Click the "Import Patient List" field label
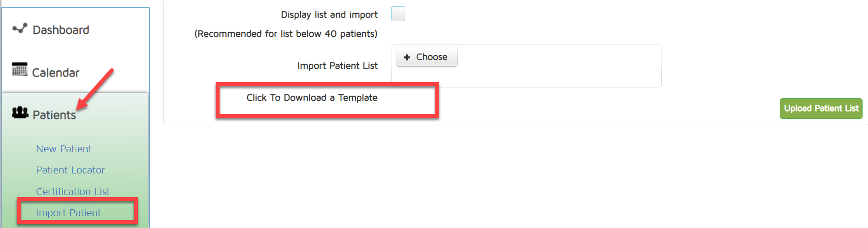Image resolution: width=868 pixels, height=228 pixels. click(337, 66)
